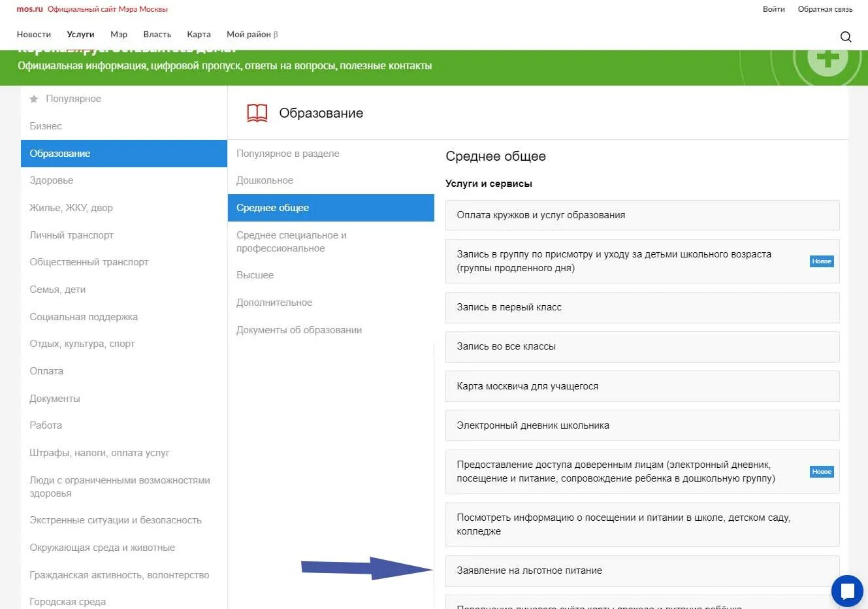868x609 pixels.
Task: Open the Карта menu item
Action: [199, 35]
